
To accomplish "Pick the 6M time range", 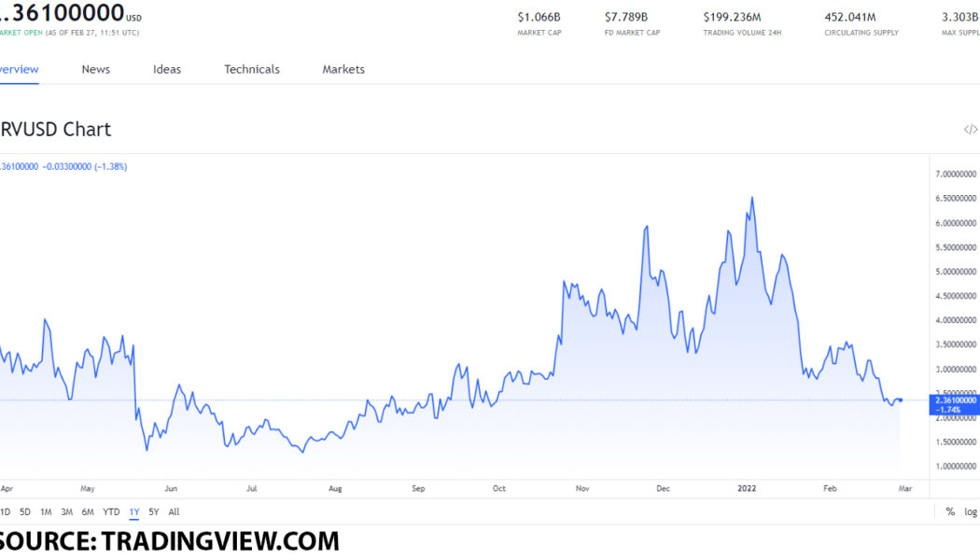I will point(88,511).
